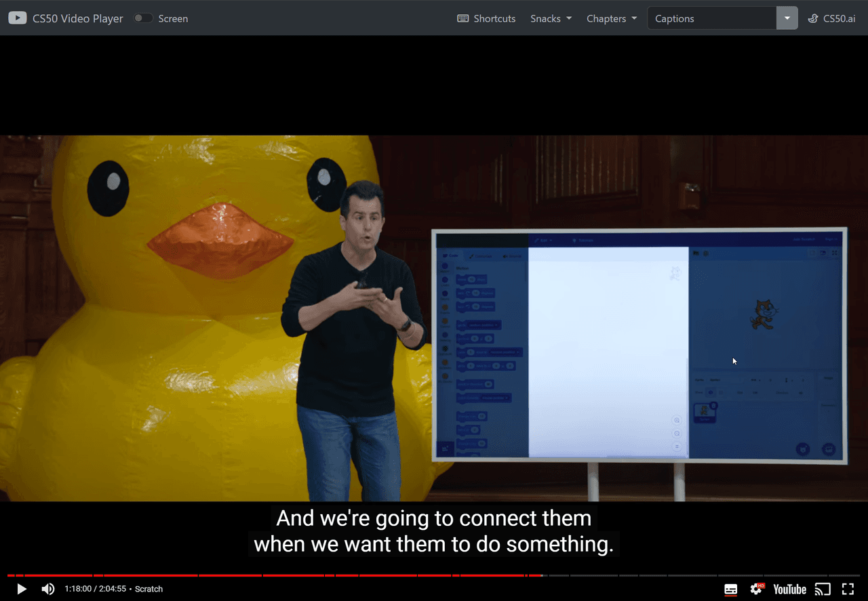Click the Captions search field
Screen dimensions: 868x601
pyautogui.click(x=711, y=18)
